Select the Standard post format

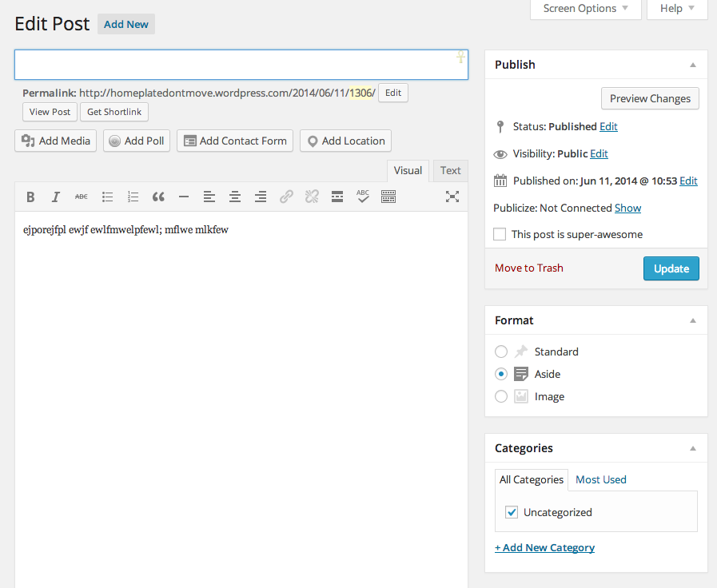pyautogui.click(x=501, y=352)
